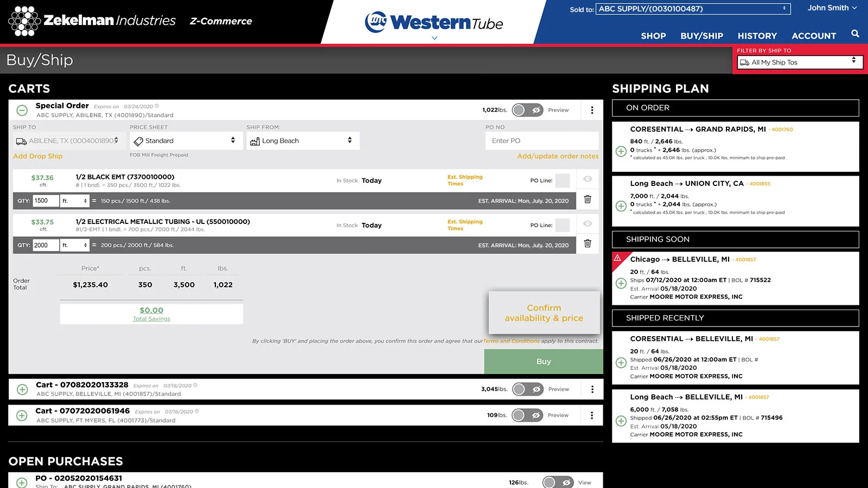Toggle the Special Order preview switch
The image size is (868, 488).
pos(527,110)
